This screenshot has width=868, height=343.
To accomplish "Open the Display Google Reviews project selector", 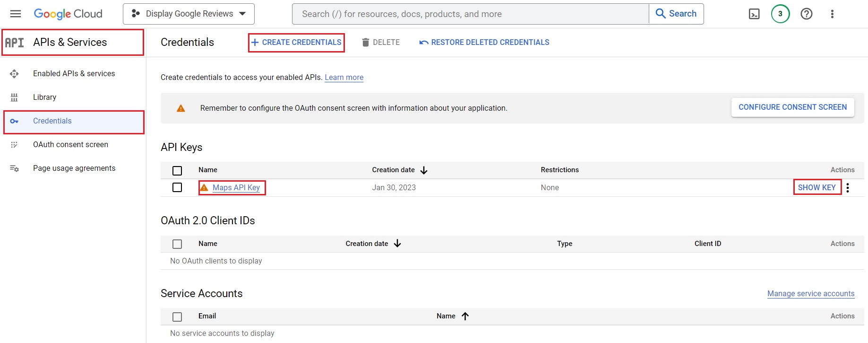I will [x=189, y=14].
